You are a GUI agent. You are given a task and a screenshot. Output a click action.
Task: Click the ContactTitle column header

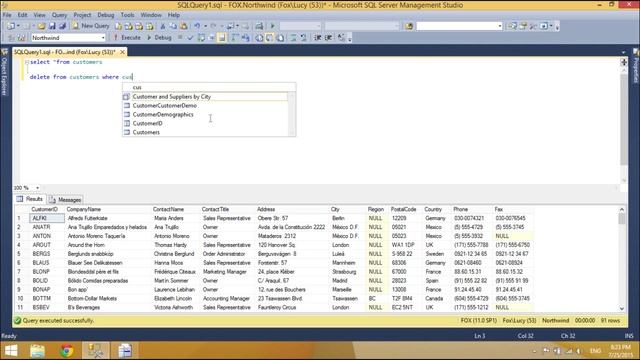click(228, 209)
